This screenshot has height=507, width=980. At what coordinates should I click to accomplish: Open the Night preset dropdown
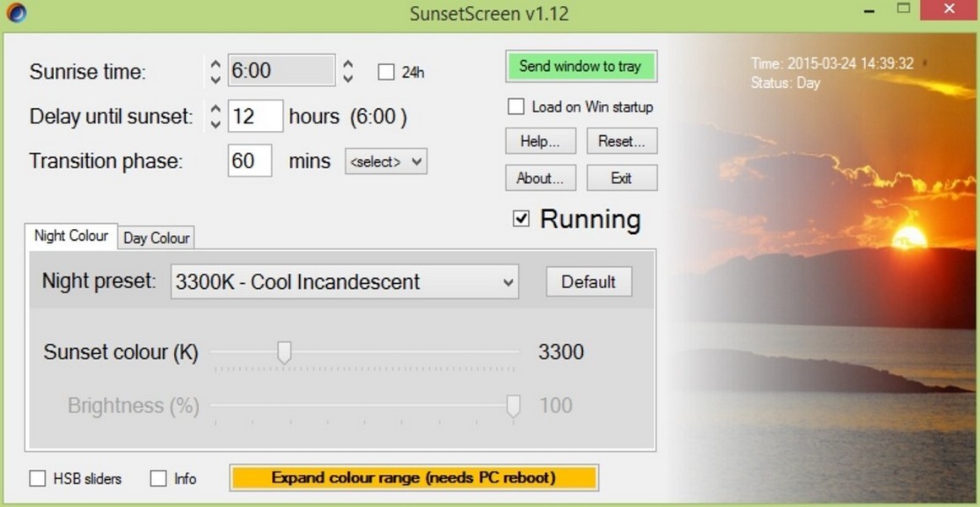click(x=345, y=281)
